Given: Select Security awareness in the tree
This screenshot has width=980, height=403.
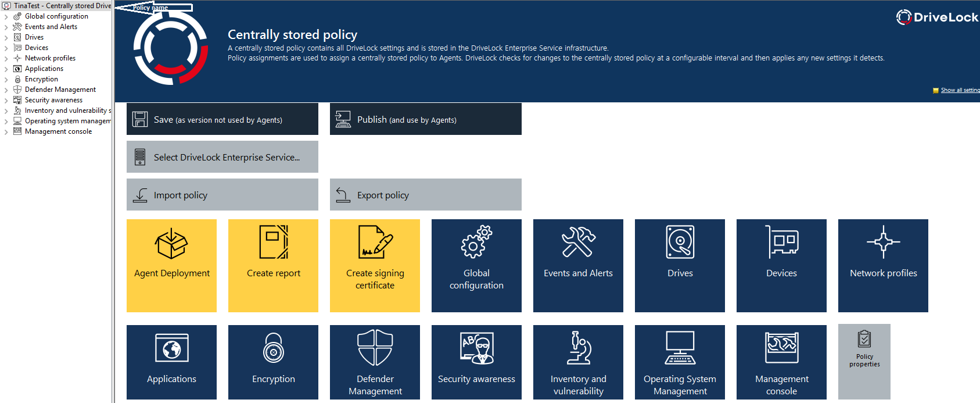Looking at the screenshot, I should [x=53, y=100].
